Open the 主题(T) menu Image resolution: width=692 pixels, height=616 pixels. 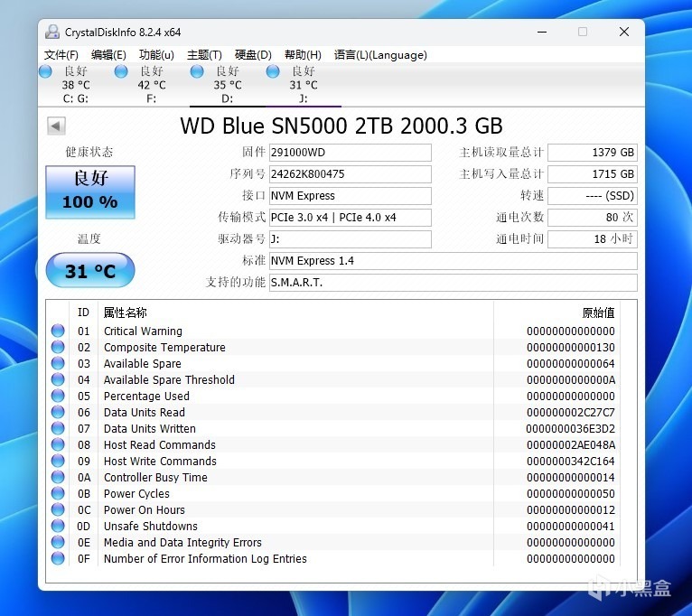pyautogui.click(x=204, y=55)
